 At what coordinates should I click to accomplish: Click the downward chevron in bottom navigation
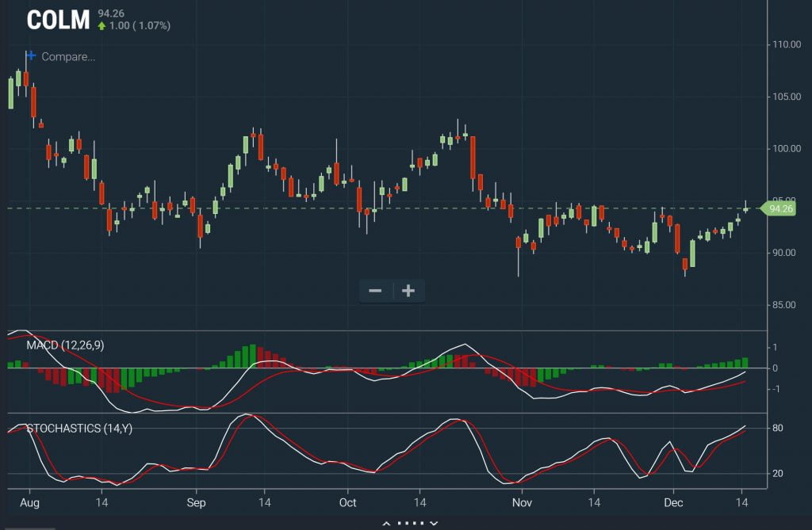[434, 523]
